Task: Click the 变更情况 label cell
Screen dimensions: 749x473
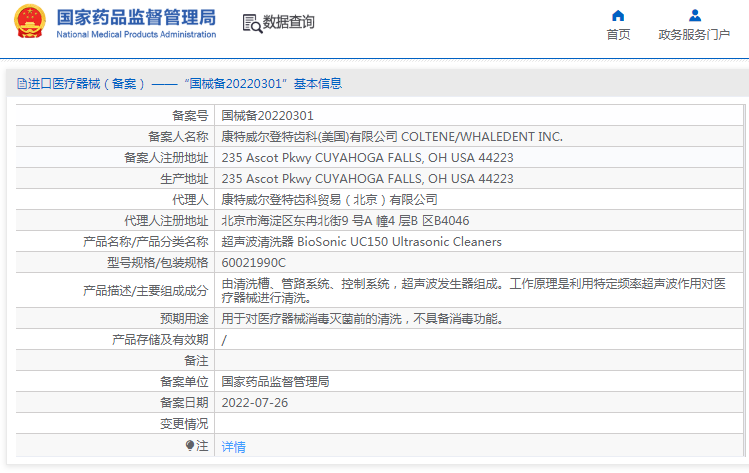Action: click(x=184, y=424)
